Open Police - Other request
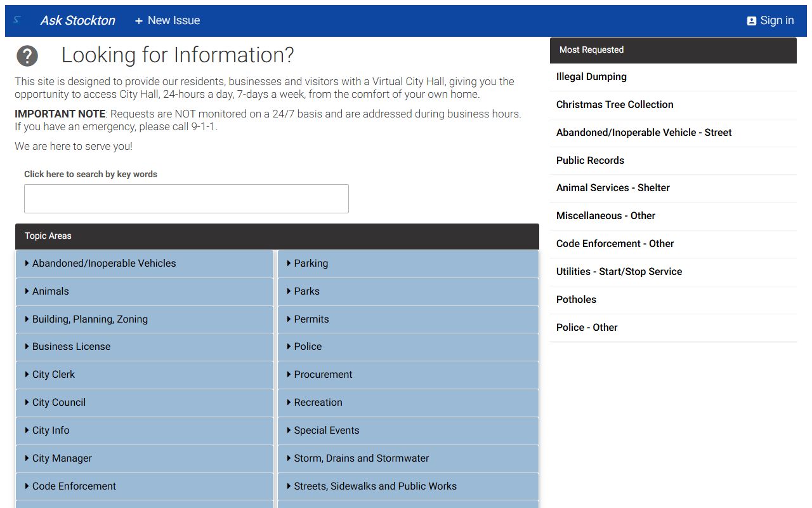The image size is (812, 508). pos(673,328)
